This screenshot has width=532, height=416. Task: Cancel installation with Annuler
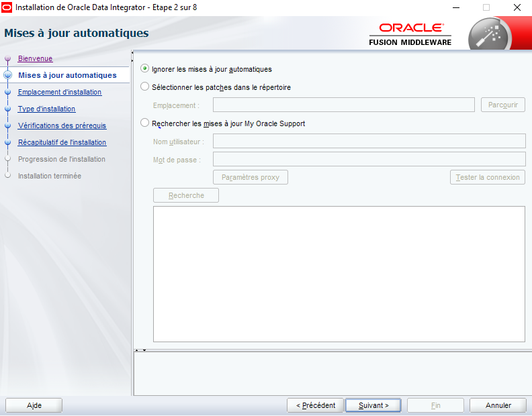[498, 405]
